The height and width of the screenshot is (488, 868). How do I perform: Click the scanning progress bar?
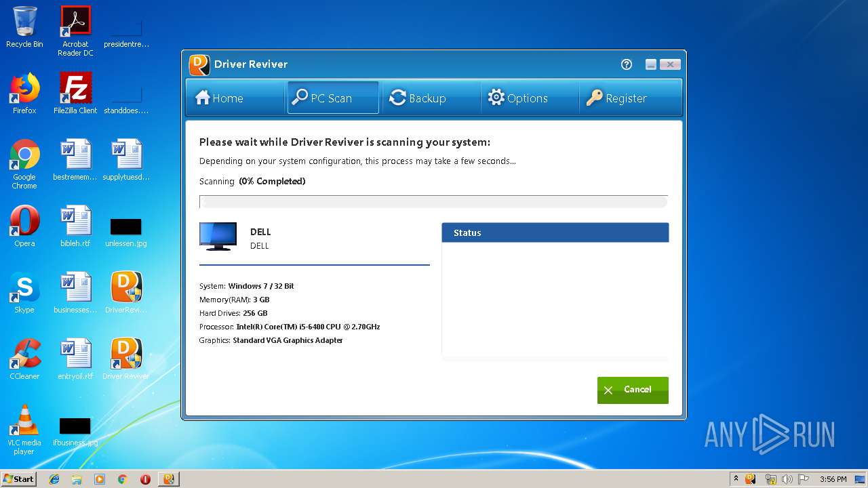click(x=433, y=201)
